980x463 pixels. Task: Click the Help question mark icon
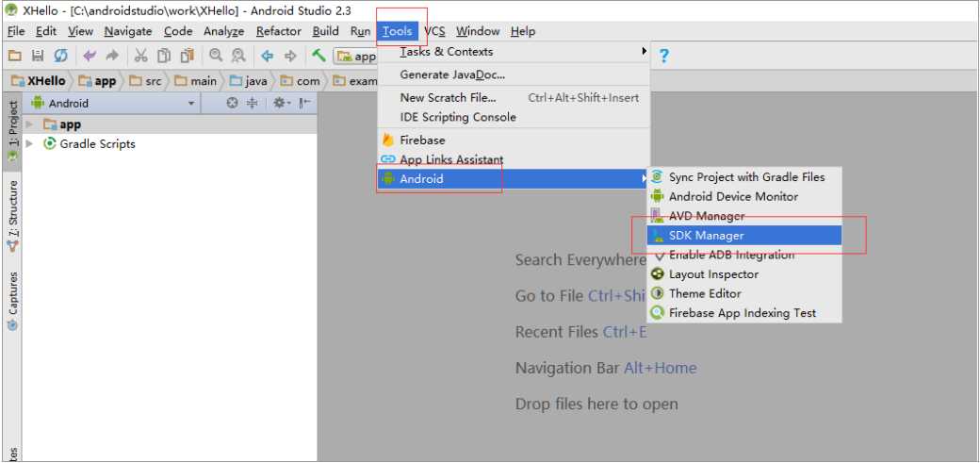coord(663,57)
